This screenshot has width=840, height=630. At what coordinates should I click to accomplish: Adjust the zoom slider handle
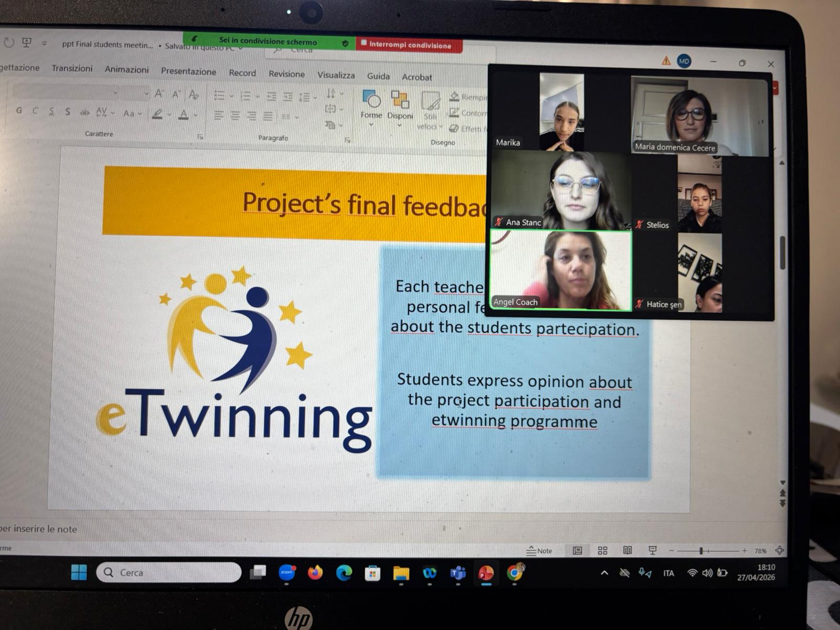tap(701, 551)
